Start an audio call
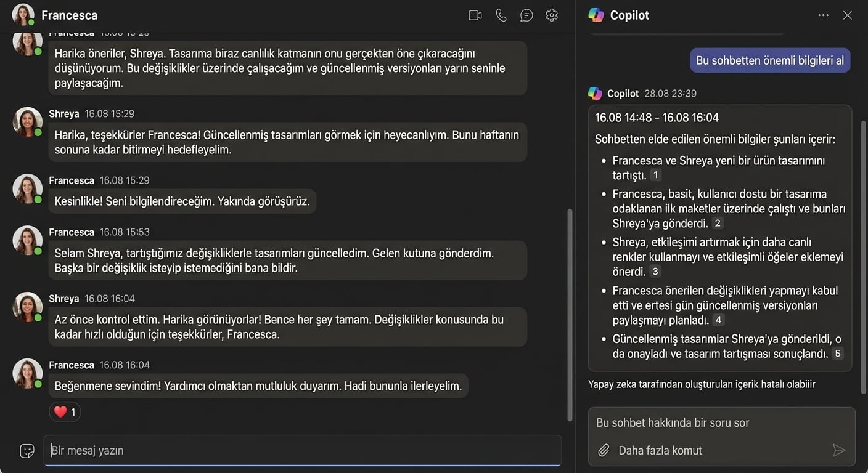This screenshot has height=473, width=868. click(501, 14)
